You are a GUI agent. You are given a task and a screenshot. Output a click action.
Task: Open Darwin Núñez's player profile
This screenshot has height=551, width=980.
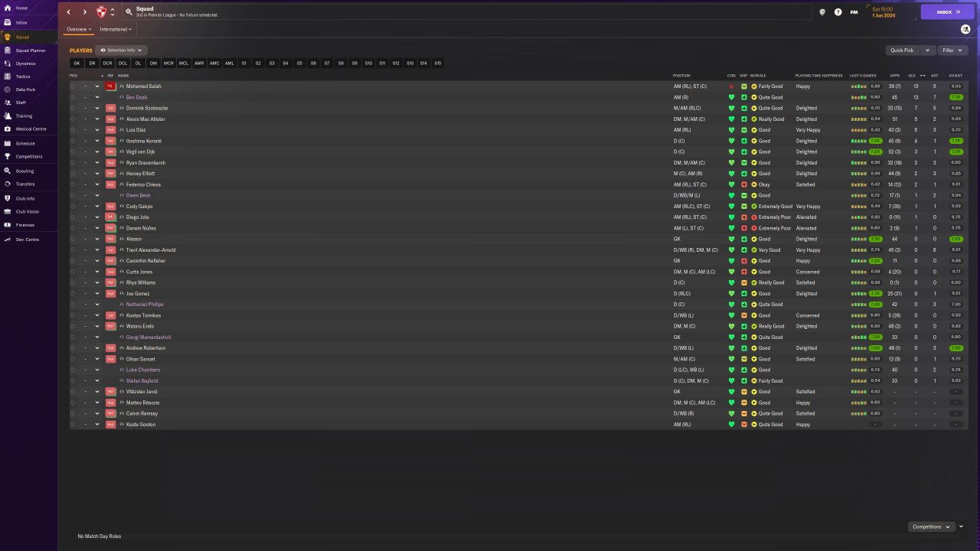142,228
